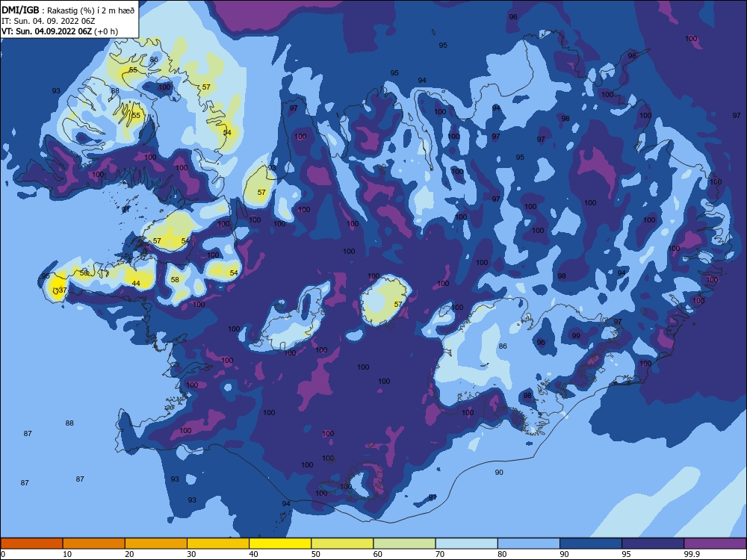747x560 pixels.
Task: Click the 'DMI/IGB' source label
Action: [20, 10]
